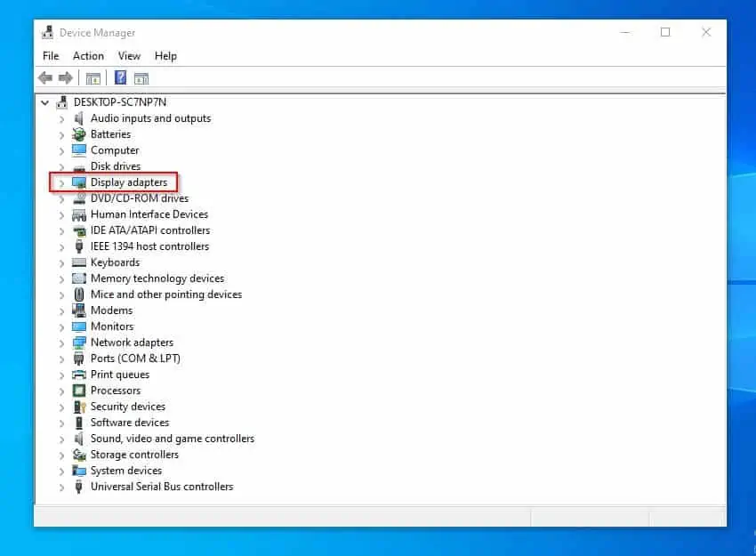
Task: Click the IEEE 1394 host controllers icon
Action: (79, 246)
